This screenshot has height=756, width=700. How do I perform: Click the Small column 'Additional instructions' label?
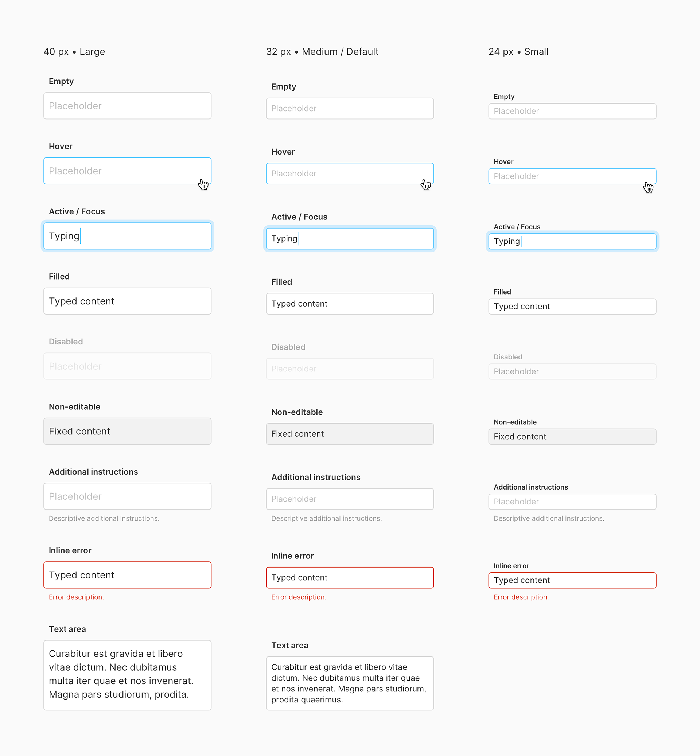[531, 487]
